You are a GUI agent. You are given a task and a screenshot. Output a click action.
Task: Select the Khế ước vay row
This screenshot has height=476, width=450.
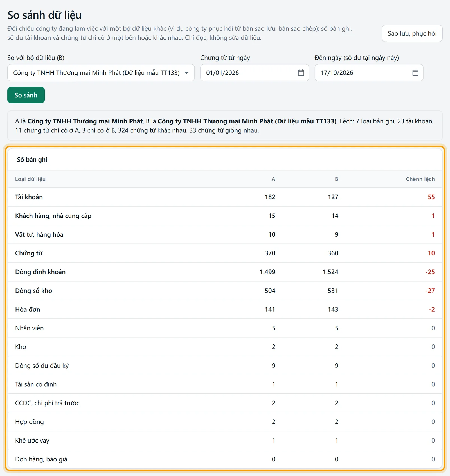(x=225, y=441)
